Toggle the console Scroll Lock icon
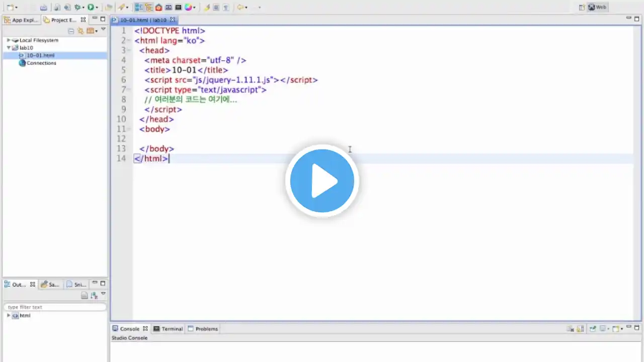 [x=580, y=329]
